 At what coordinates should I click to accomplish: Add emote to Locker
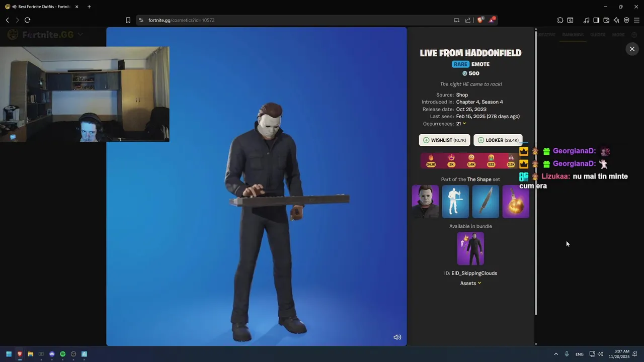(498, 140)
